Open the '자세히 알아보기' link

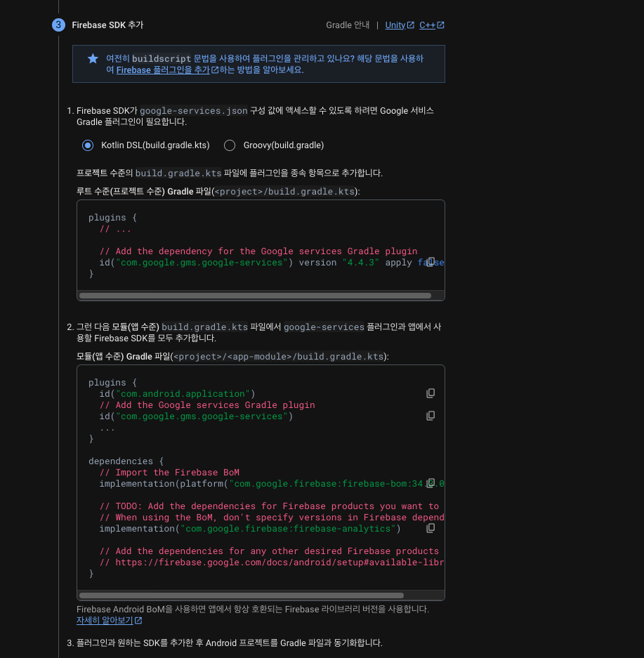109,620
